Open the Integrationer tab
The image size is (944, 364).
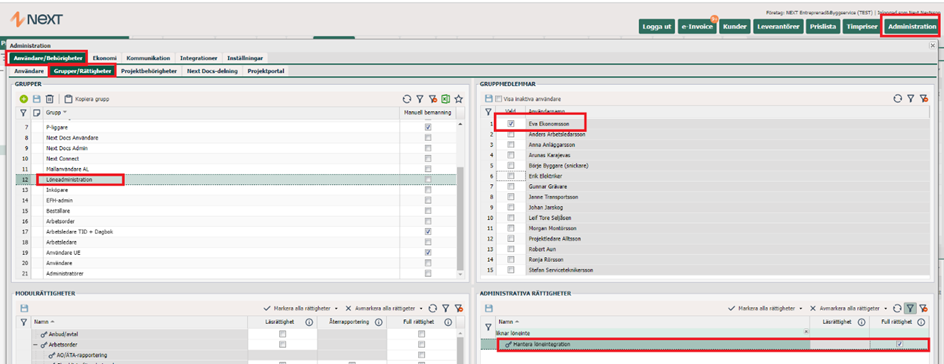[x=199, y=58]
